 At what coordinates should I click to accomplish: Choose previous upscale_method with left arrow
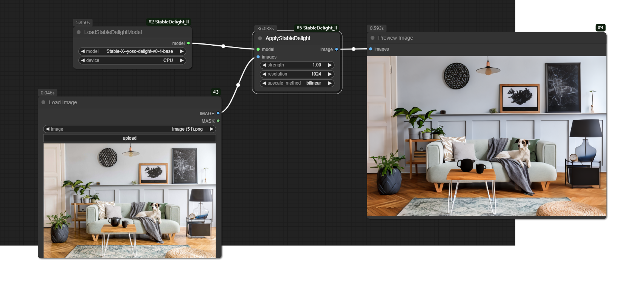pyautogui.click(x=264, y=83)
